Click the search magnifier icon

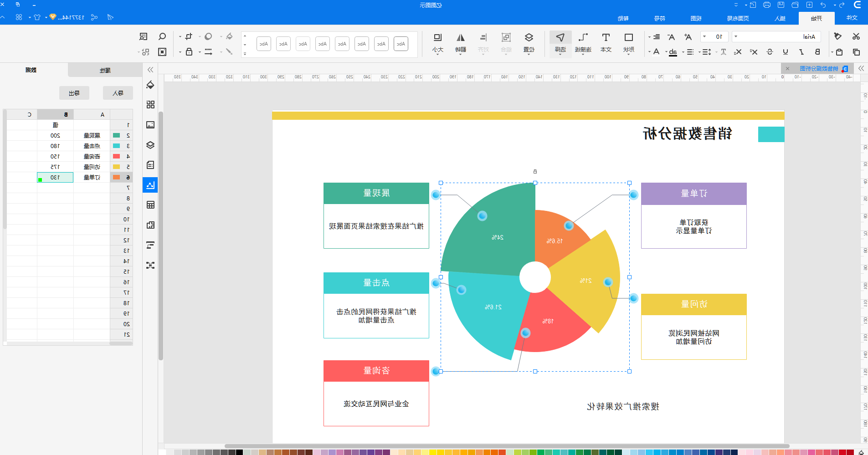point(162,36)
